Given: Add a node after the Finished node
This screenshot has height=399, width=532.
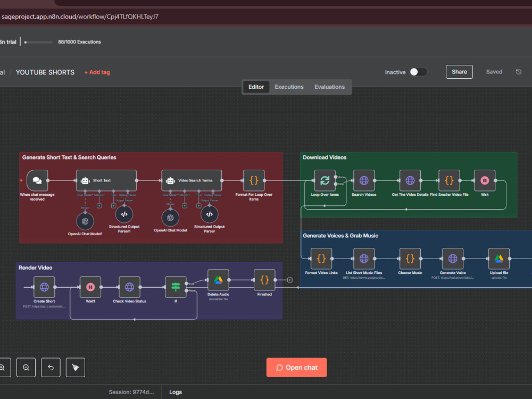Looking at the screenshot, I should coord(290,280).
